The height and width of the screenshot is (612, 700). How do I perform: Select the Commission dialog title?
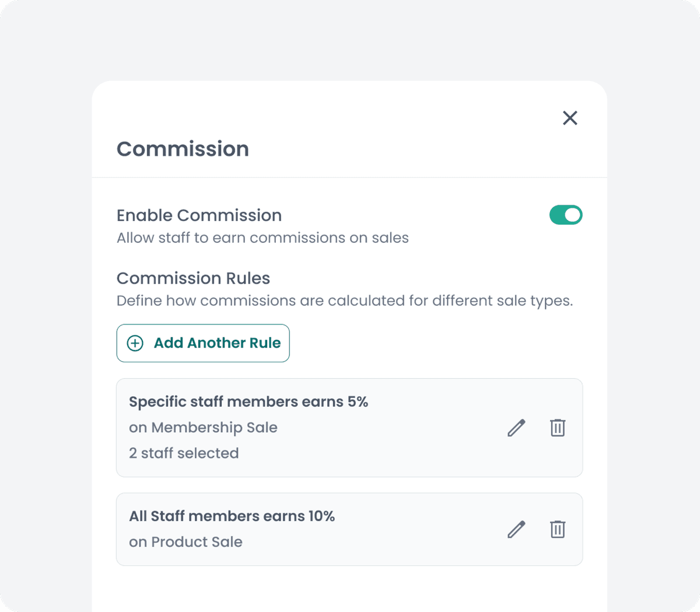point(183,149)
